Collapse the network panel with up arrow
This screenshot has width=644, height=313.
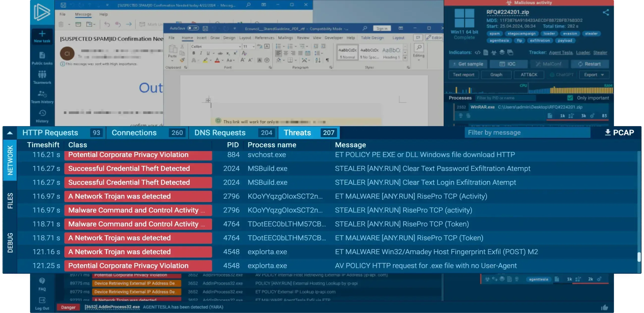(x=10, y=133)
